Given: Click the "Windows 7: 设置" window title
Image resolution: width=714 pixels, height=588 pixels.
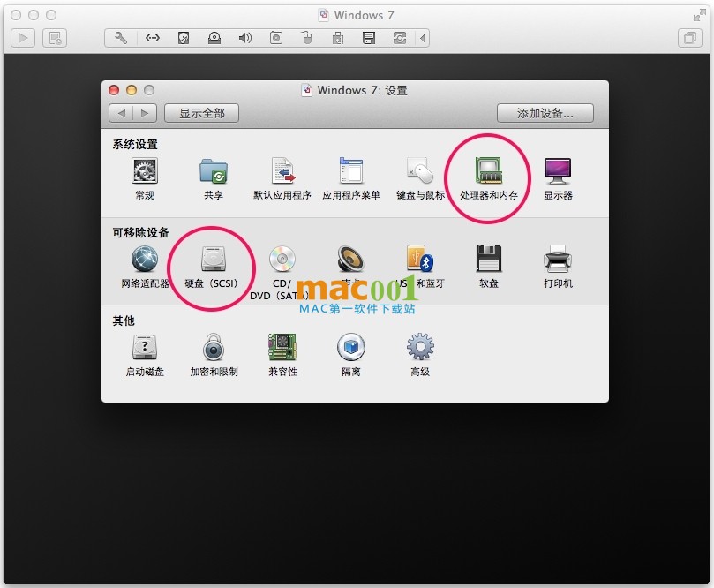Looking at the screenshot, I should 362,90.
